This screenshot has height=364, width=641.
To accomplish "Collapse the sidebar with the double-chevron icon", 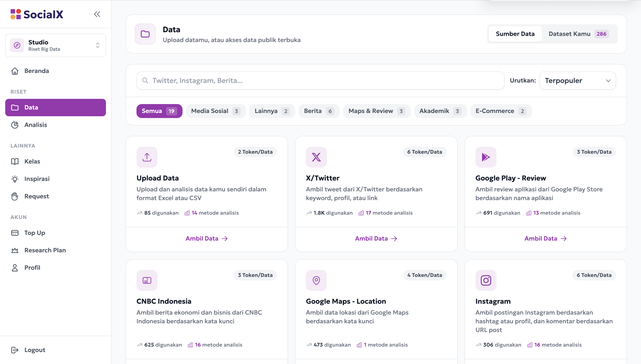I will 97,14.
